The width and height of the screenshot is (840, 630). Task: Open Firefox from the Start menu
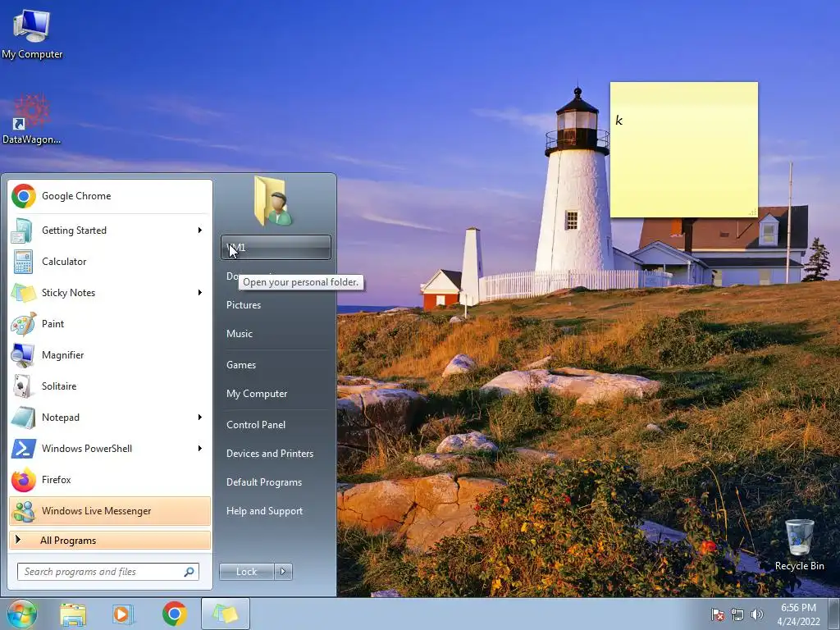pyautogui.click(x=110, y=479)
